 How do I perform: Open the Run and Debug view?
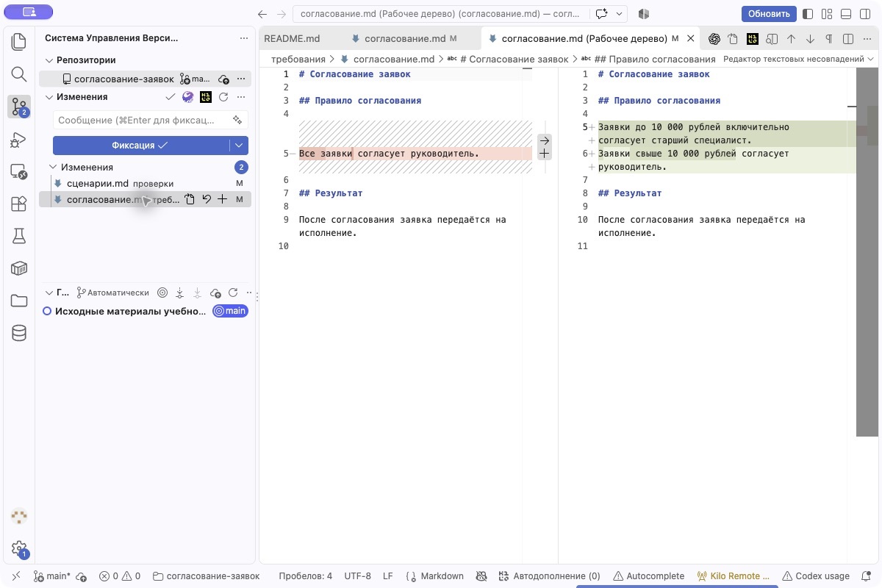click(19, 140)
